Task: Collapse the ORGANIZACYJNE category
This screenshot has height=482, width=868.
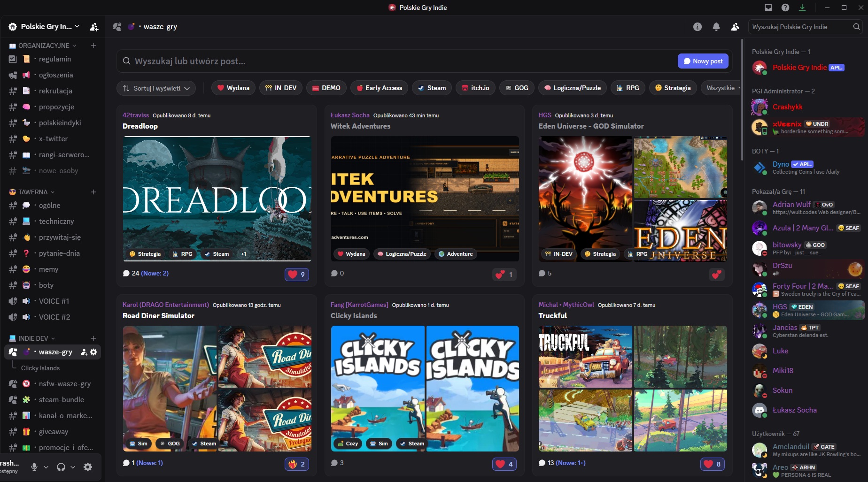Action: (x=43, y=46)
